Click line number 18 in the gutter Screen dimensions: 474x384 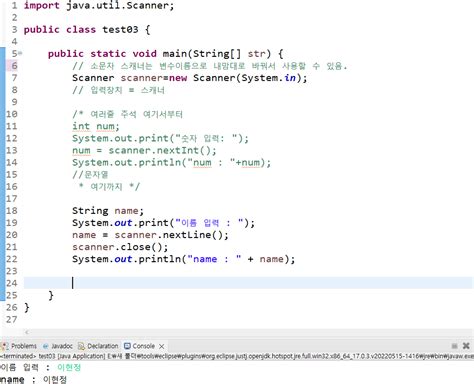(11, 211)
